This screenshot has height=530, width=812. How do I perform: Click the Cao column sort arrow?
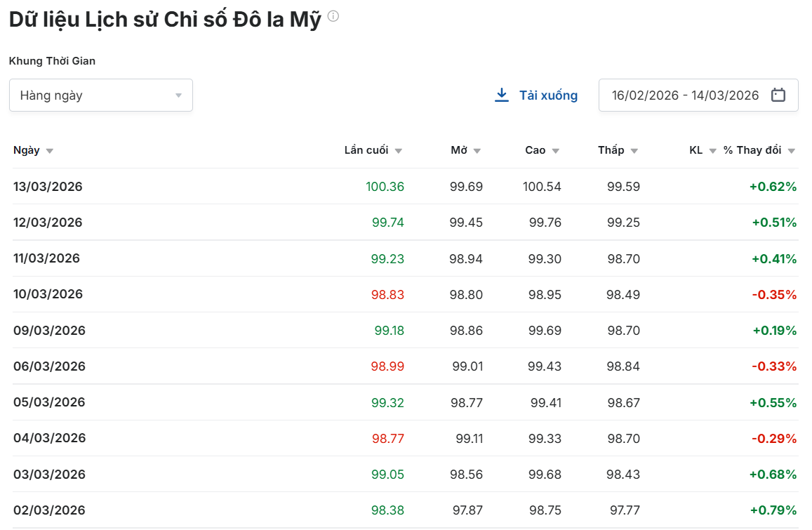pyautogui.click(x=556, y=151)
